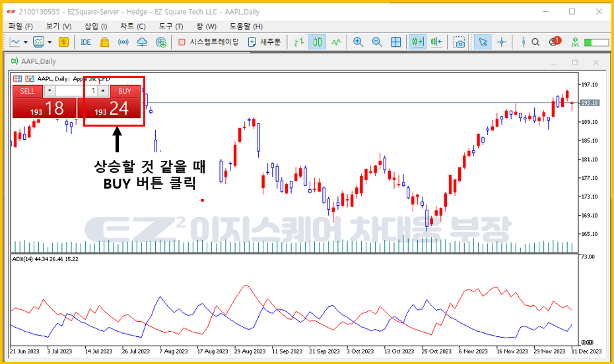This screenshot has height=364, width=614.
Task: Click the 193.18 current price label
Action: pyautogui.click(x=590, y=103)
